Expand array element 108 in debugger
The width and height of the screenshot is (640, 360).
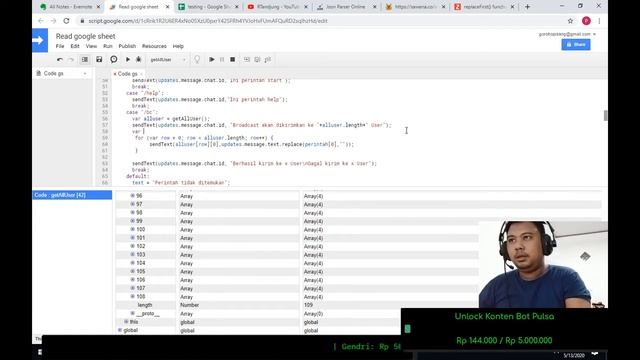click(132, 296)
